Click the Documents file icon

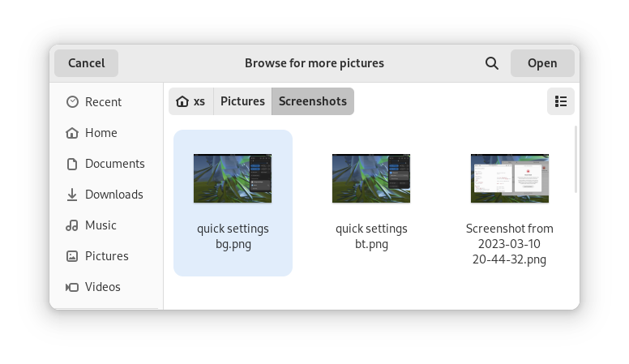72,164
